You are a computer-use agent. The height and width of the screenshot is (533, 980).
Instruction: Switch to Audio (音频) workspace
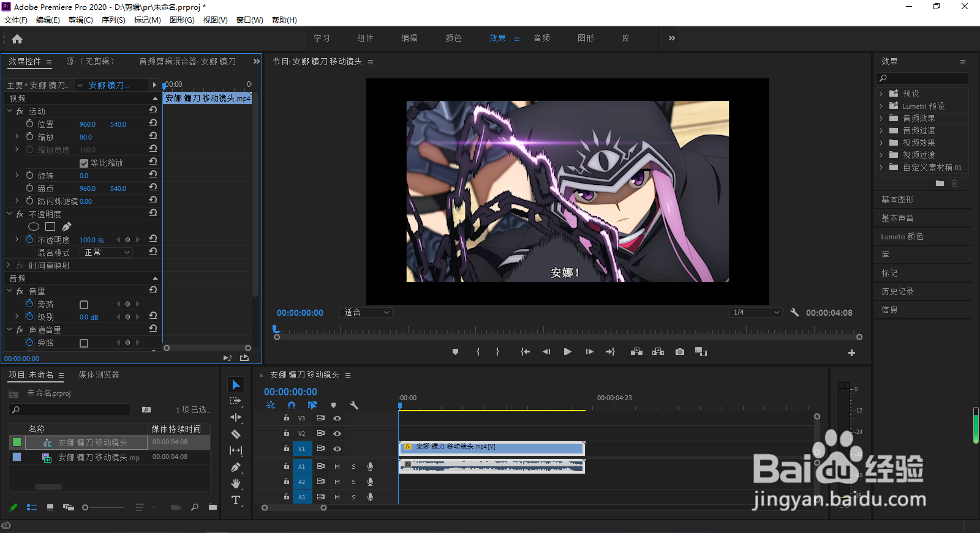click(542, 38)
